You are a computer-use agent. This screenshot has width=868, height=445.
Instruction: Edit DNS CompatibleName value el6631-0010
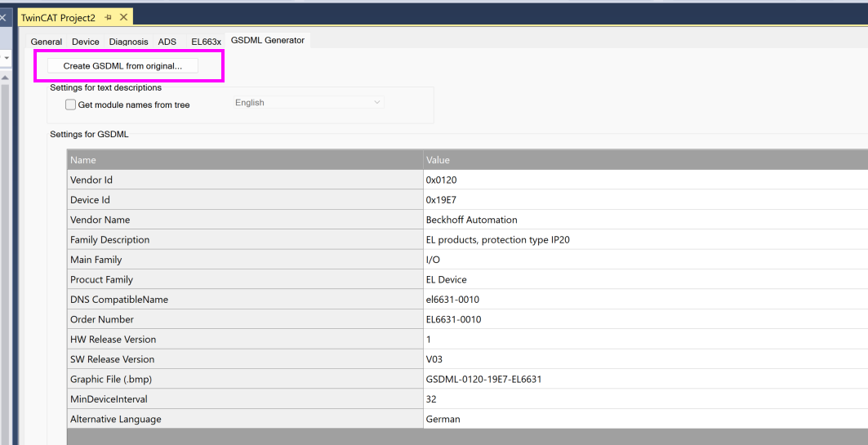[x=645, y=300]
